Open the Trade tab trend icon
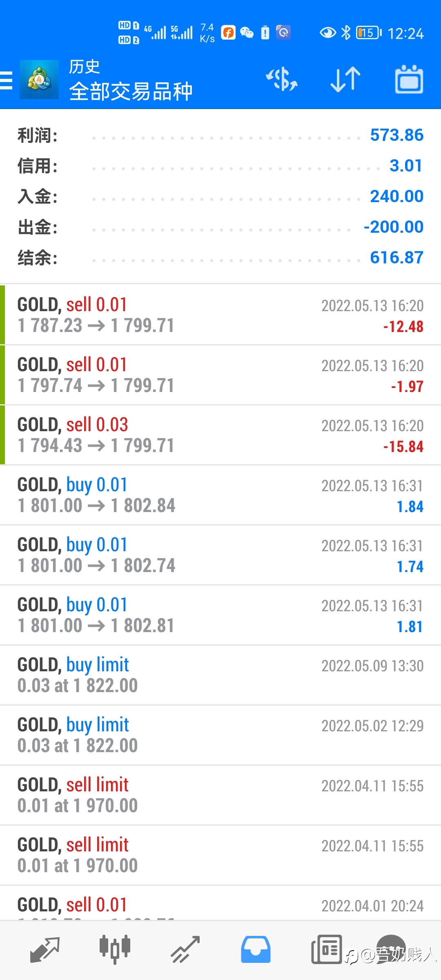The image size is (441, 980). (x=185, y=950)
